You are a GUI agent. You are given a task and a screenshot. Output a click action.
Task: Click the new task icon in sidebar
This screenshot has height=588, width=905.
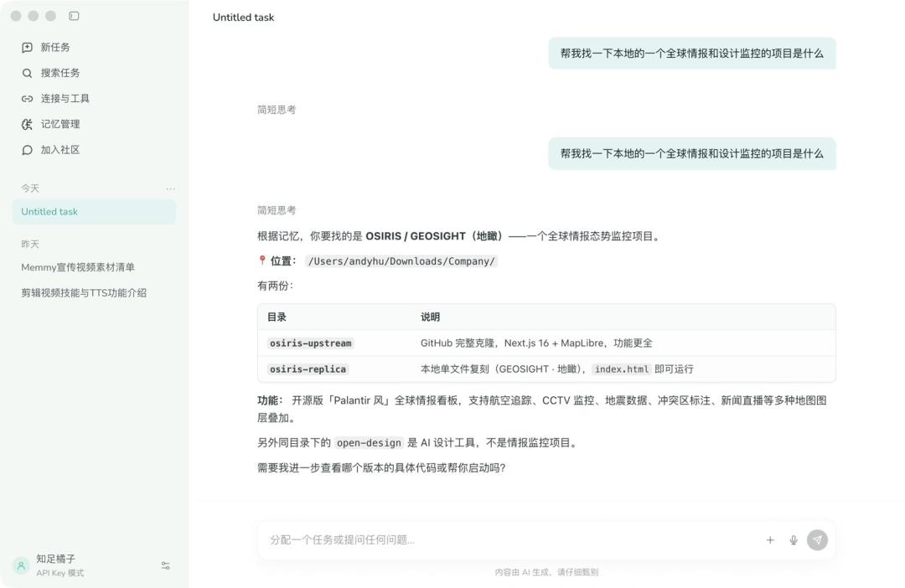pos(27,47)
